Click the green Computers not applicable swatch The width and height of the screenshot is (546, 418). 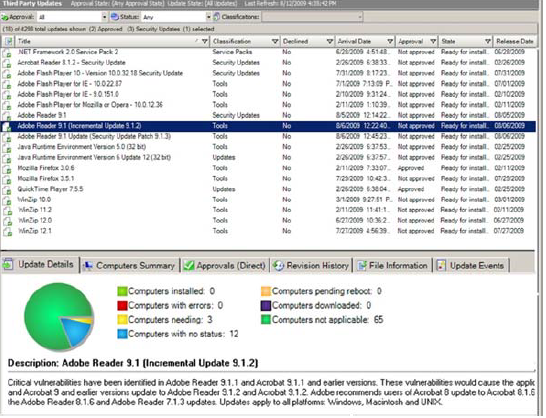(266, 320)
